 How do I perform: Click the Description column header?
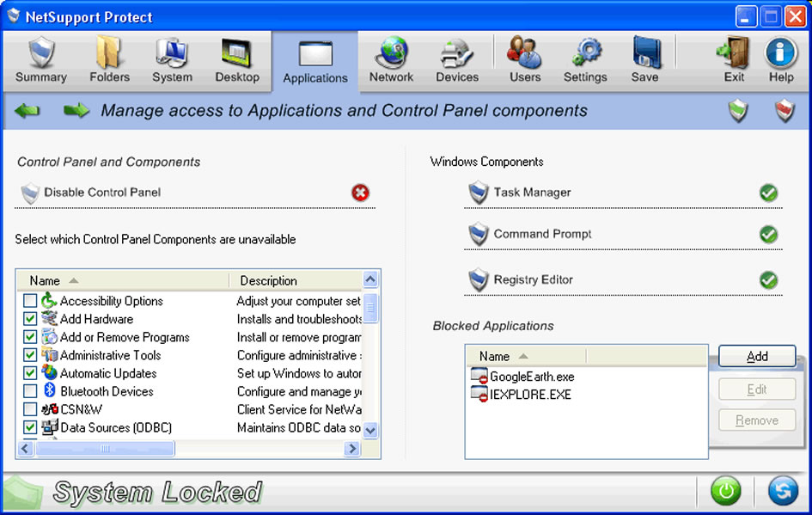click(x=296, y=280)
